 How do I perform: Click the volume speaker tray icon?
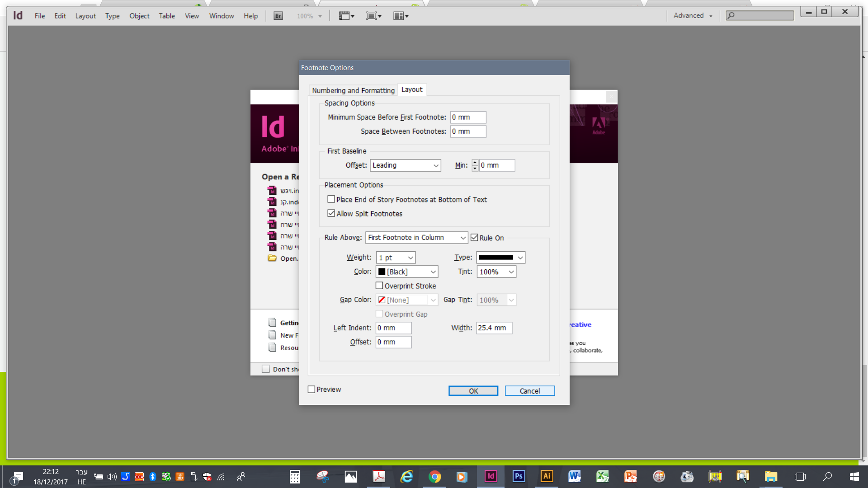(x=112, y=477)
